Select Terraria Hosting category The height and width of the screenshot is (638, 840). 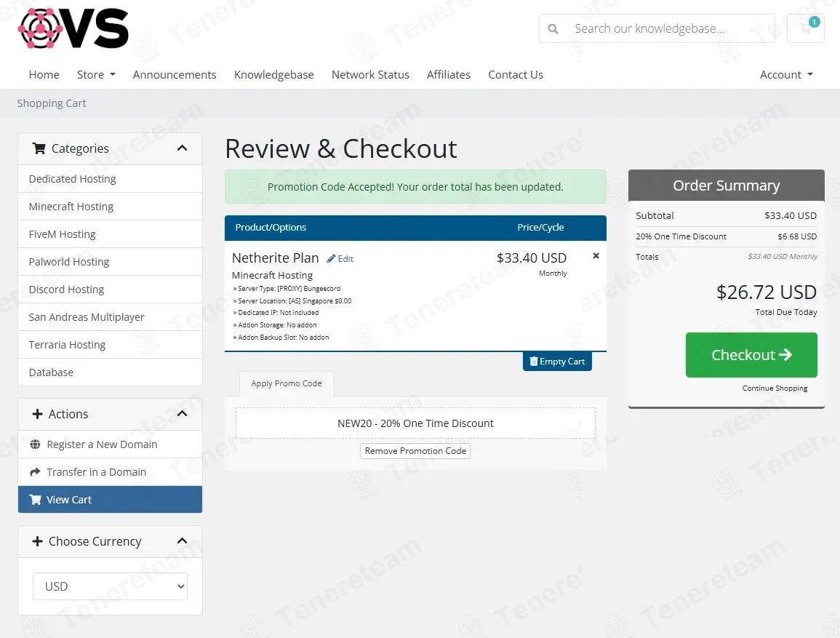pos(111,345)
